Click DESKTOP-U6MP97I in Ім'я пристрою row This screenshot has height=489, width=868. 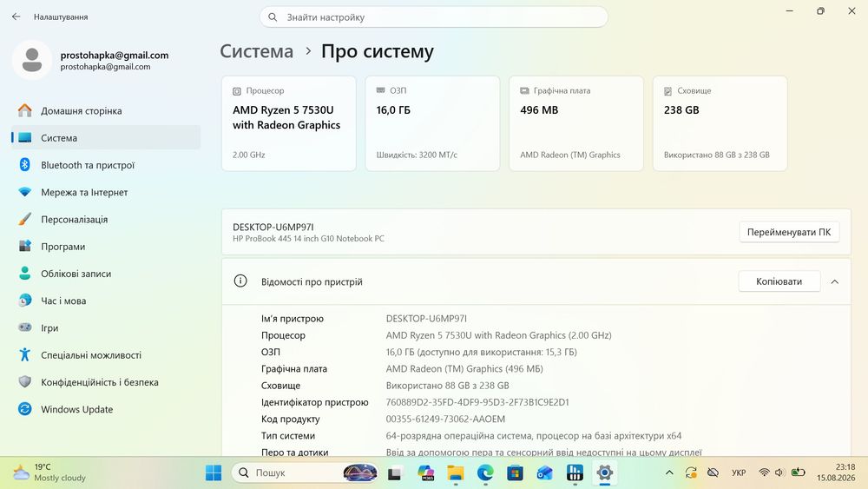click(426, 319)
